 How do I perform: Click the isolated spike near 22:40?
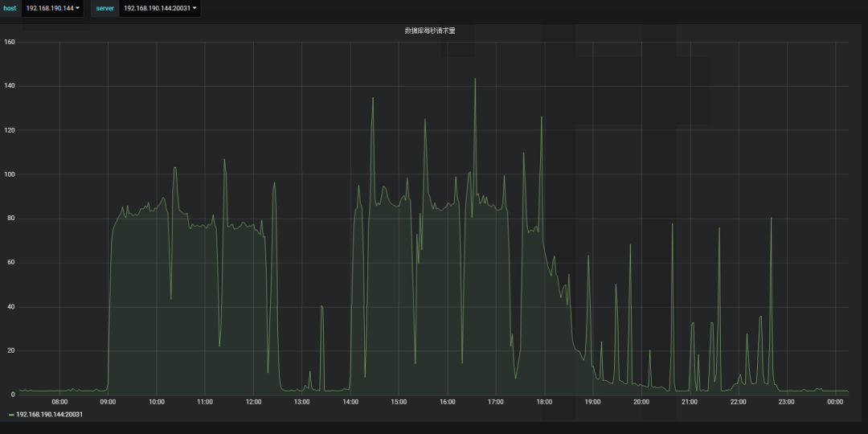point(771,219)
